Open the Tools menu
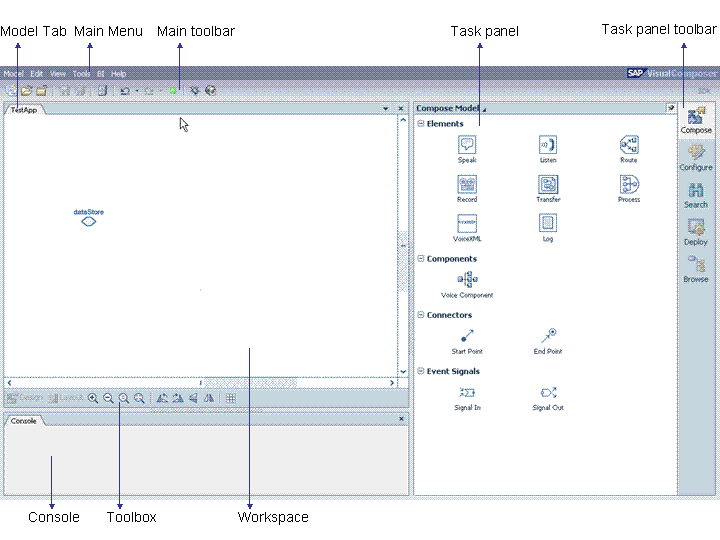Viewport: 720px width, 540px height. pos(81,74)
